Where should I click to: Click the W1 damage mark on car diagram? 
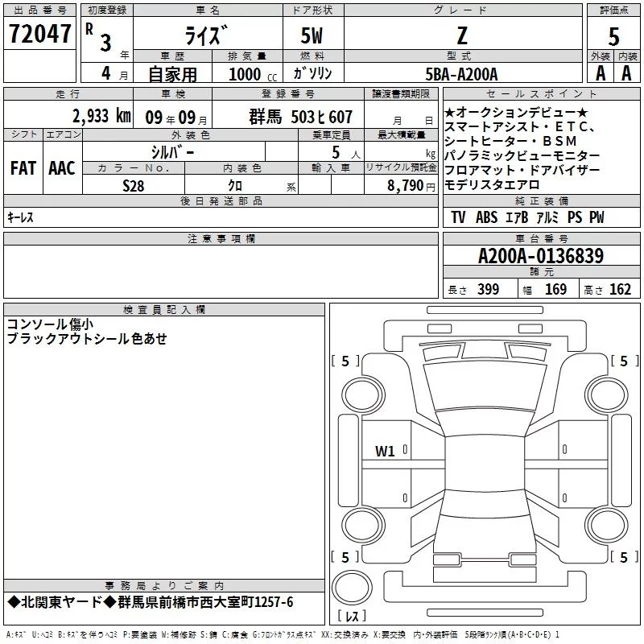point(385,452)
